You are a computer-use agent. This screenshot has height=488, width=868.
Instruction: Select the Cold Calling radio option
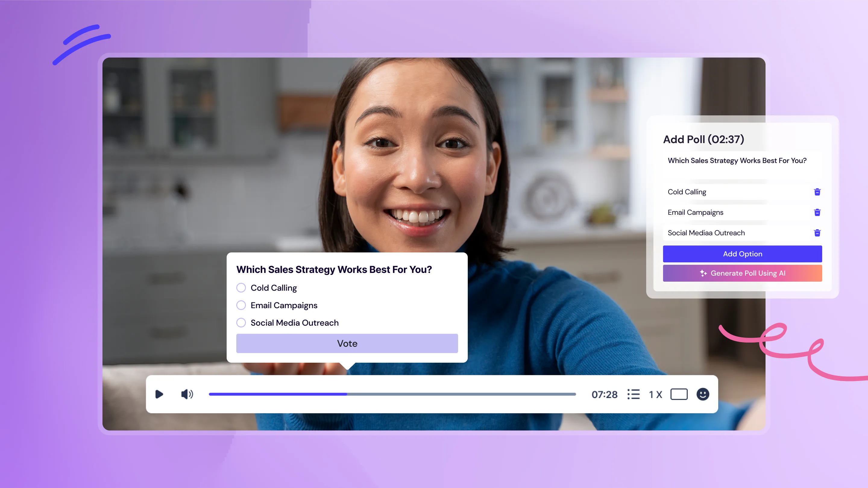(x=241, y=288)
